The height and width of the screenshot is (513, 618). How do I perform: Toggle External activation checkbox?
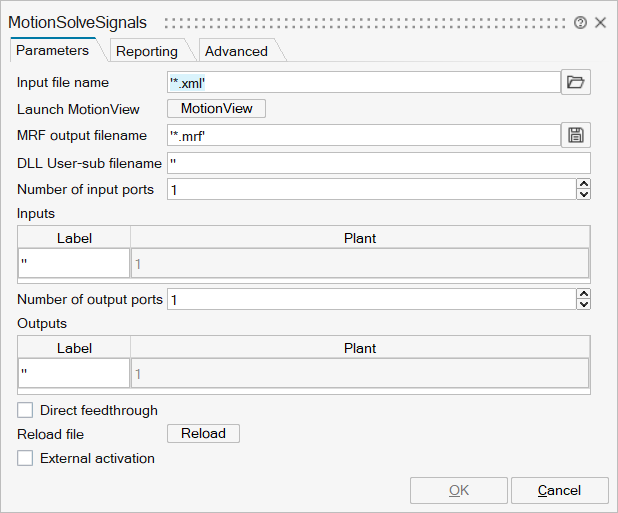pyautogui.click(x=26, y=458)
